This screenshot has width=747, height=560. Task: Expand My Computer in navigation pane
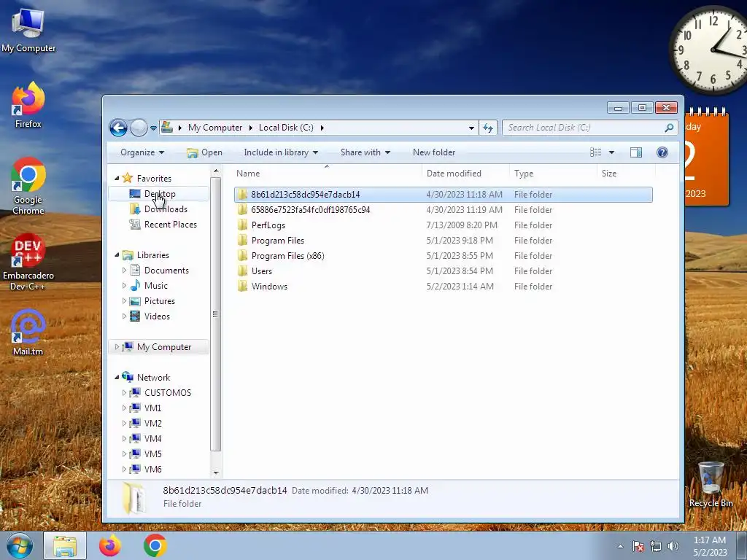coord(117,346)
